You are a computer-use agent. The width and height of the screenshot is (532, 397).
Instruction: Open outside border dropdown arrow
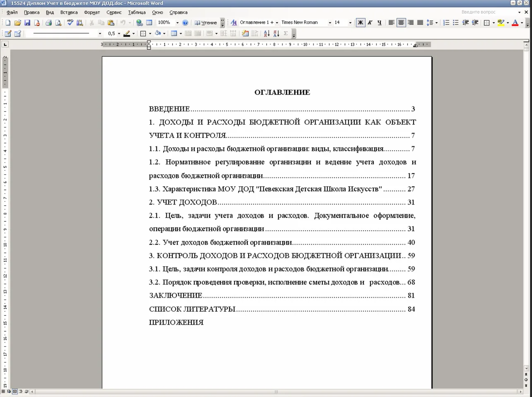[493, 23]
